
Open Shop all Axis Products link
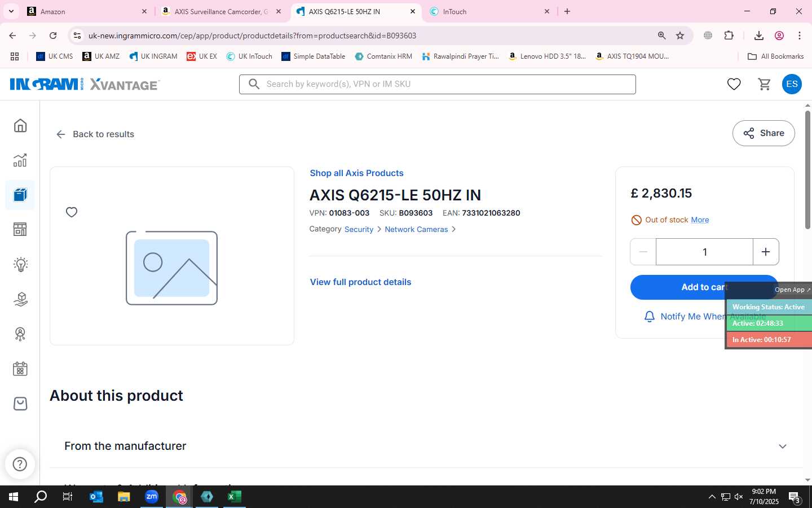tap(356, 173)
